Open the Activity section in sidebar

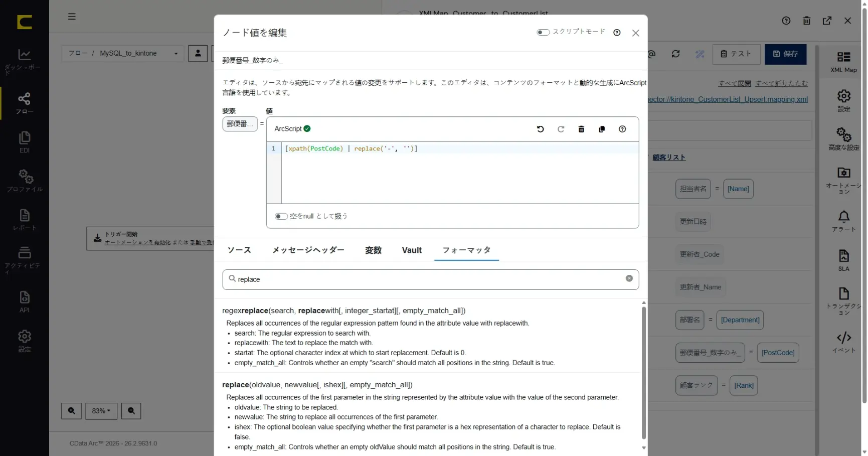pos(24,259)
